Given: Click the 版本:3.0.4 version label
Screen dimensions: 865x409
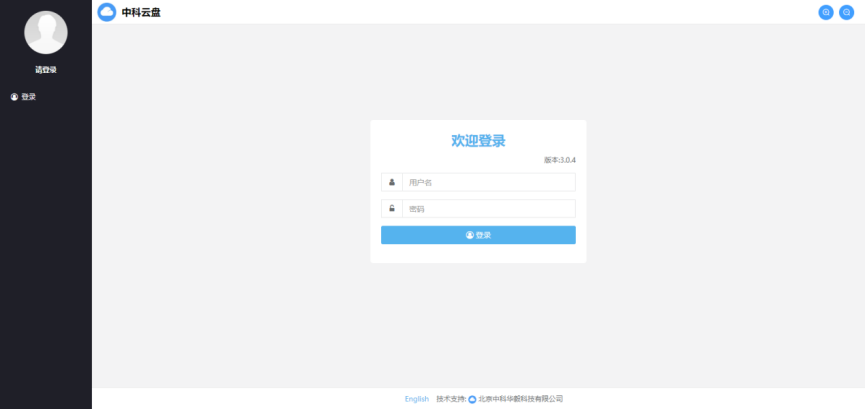Looking at the screenshot, I should click(x=559, y=160).
